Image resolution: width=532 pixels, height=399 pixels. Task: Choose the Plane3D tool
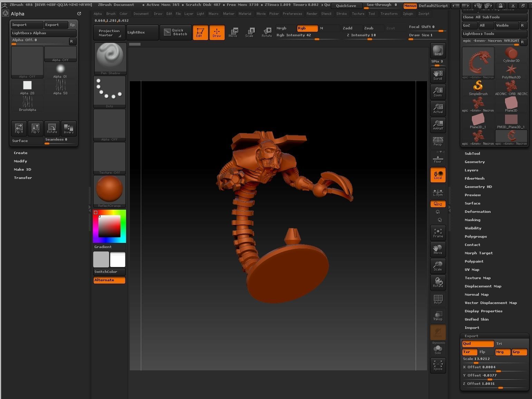pyautogui.click(x=511, y=104)
